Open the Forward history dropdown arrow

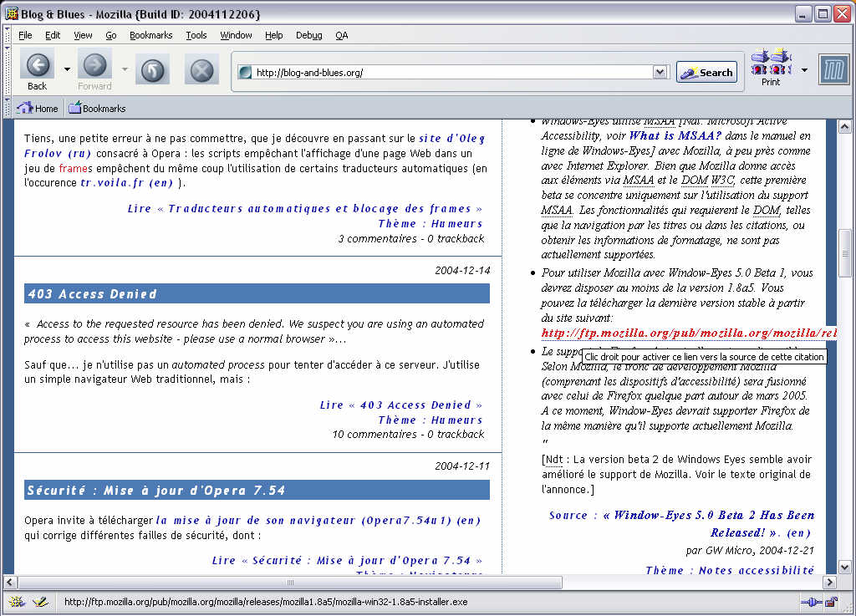click(x=125, y=69)
